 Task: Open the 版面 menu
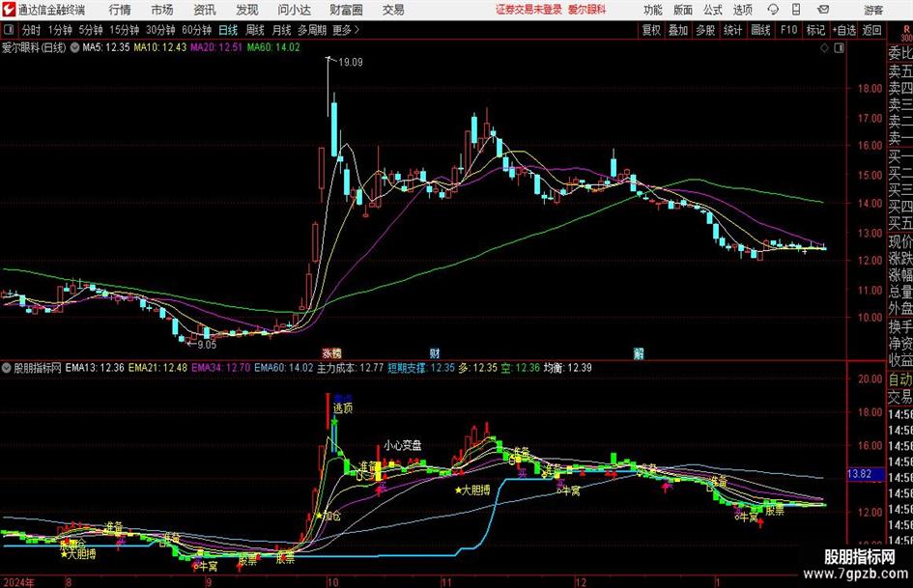coord(683,10)
